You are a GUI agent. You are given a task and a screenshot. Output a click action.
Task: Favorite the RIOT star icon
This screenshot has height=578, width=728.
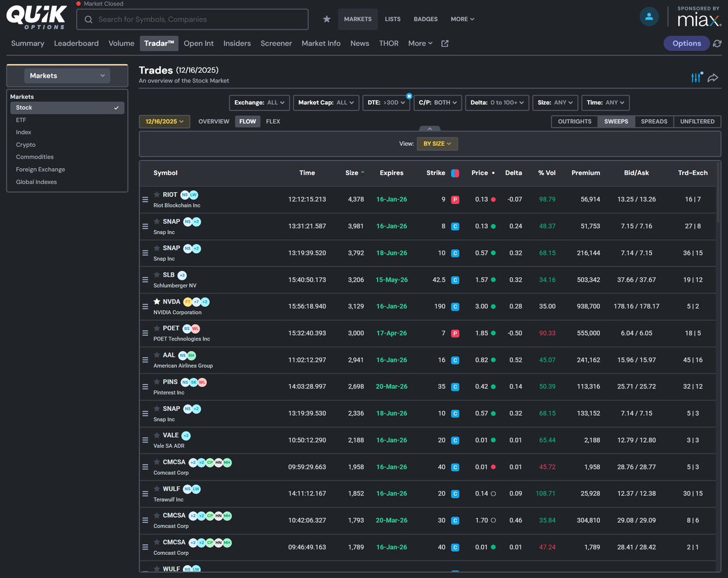click(x=157, y=195)
